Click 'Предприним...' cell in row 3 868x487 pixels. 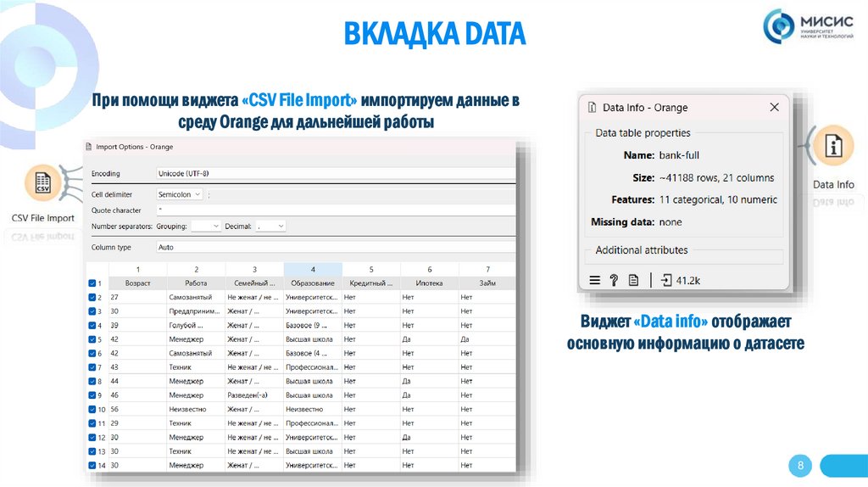click(x=196, y=311)
